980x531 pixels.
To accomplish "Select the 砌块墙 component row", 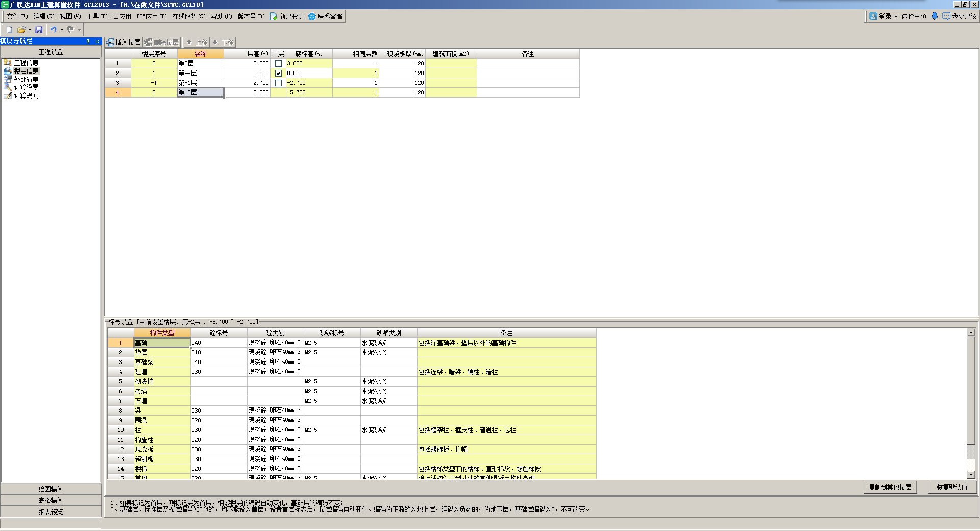I will (x=162, y=381).
